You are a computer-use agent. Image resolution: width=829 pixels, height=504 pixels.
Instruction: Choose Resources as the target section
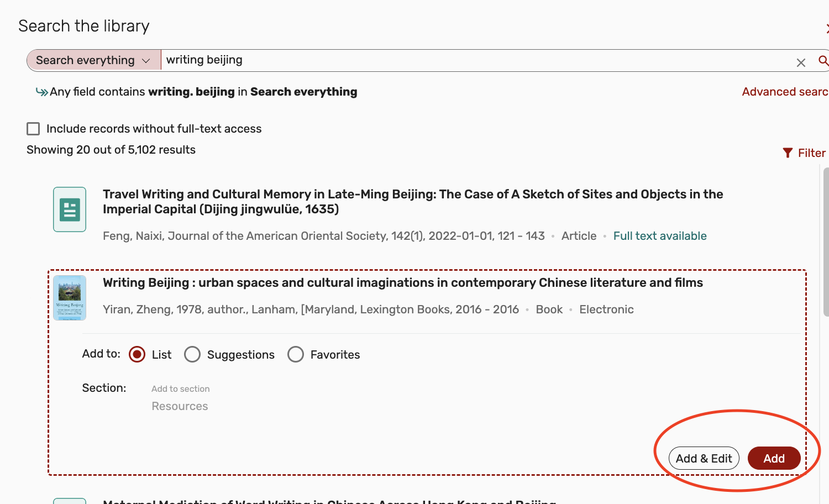[180, 406]
